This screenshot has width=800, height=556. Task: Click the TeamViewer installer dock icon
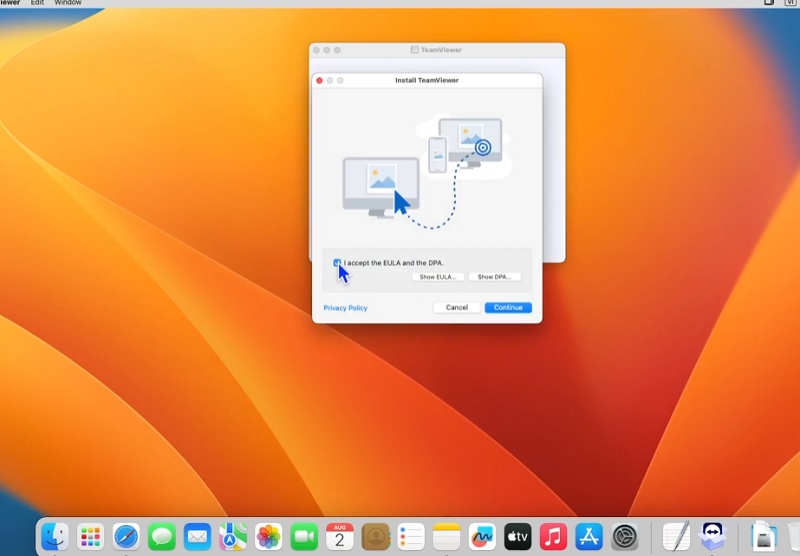coord(712,537)
